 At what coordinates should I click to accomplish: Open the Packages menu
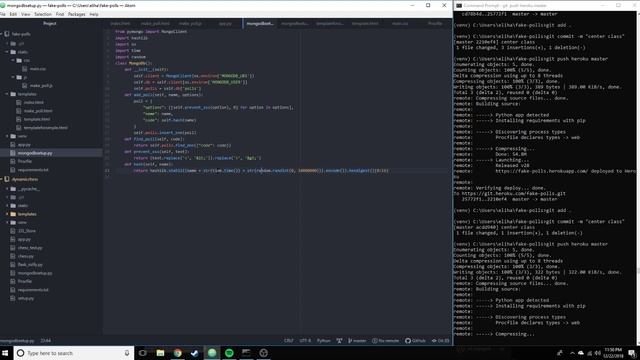pyautogui.click(x=77, y=14)
